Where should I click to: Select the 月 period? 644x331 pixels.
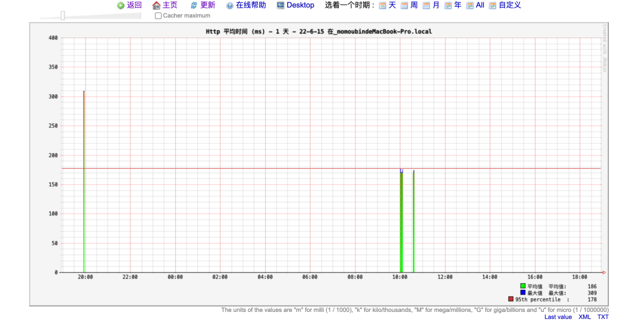click(x=436, y=5)
